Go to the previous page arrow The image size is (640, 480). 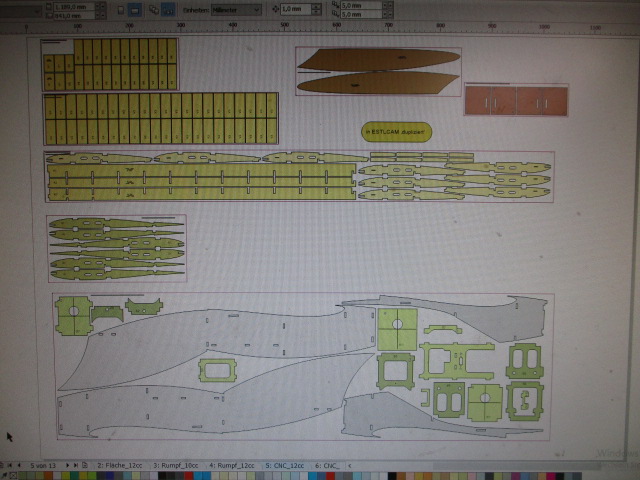pyautogui.click(x=20, y=466)
